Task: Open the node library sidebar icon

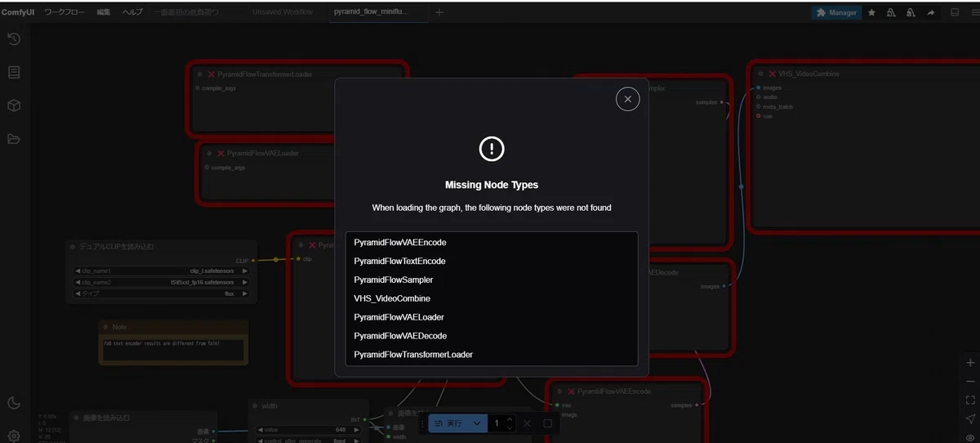Action: click(x=14, y=73)
